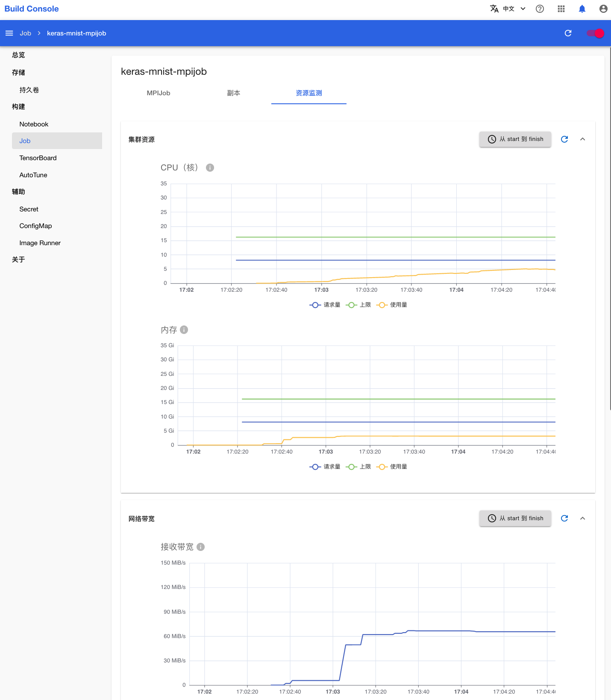Open 关于 in the sidebar
Screen dimensions: 611x700
[x=18, y=260]
